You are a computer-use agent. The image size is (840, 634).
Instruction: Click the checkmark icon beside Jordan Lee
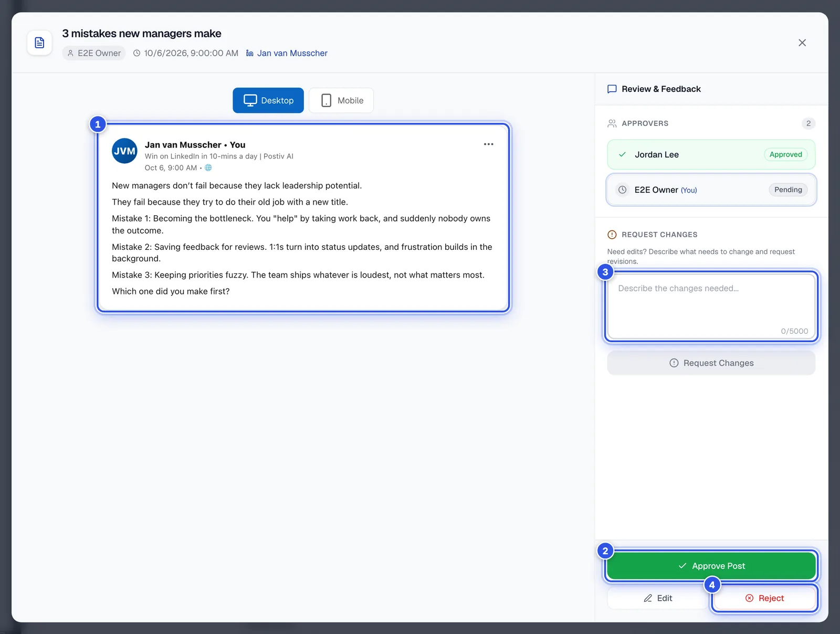pos(622,155)
